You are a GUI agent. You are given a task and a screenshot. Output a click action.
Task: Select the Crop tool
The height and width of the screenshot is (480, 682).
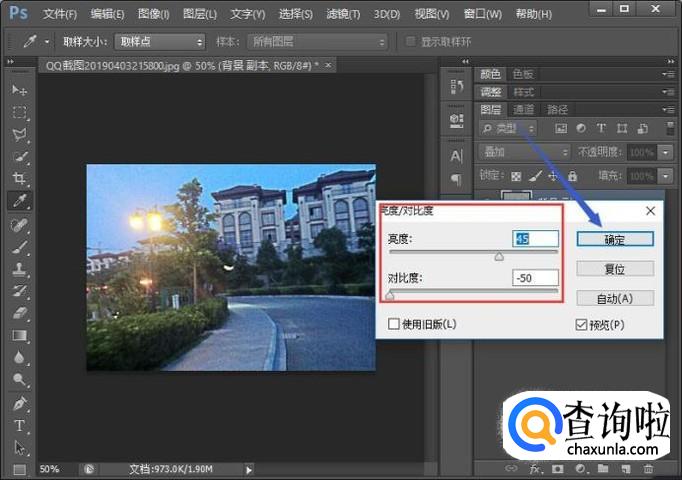(19, 178)
